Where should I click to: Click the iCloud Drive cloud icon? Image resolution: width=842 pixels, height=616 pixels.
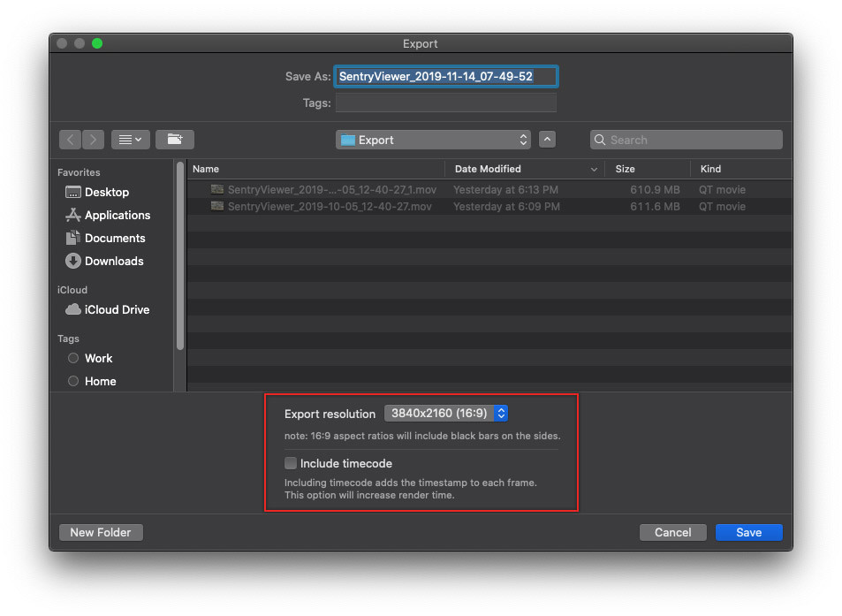click(x=73, y=309)
